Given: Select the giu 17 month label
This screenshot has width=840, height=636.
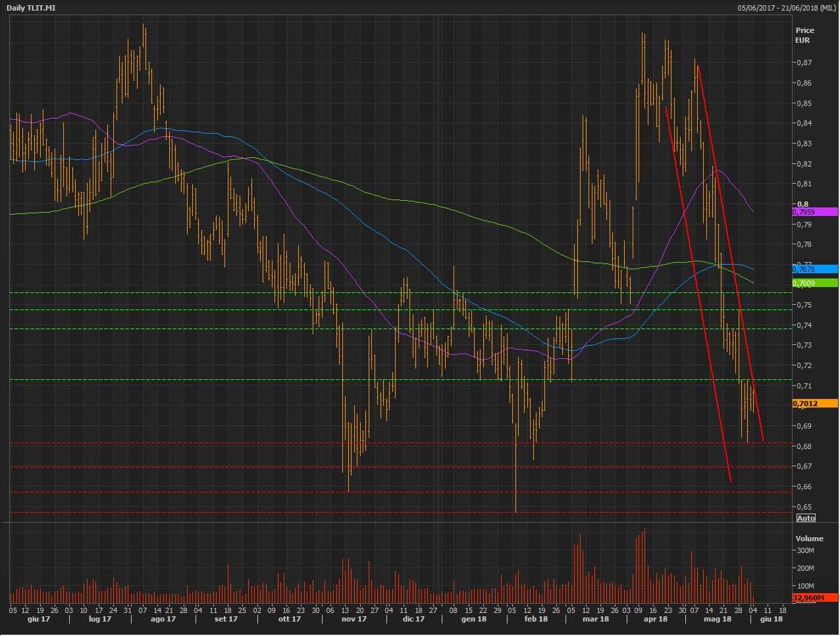Looking at the screenshot, I should tap(39, 619).
